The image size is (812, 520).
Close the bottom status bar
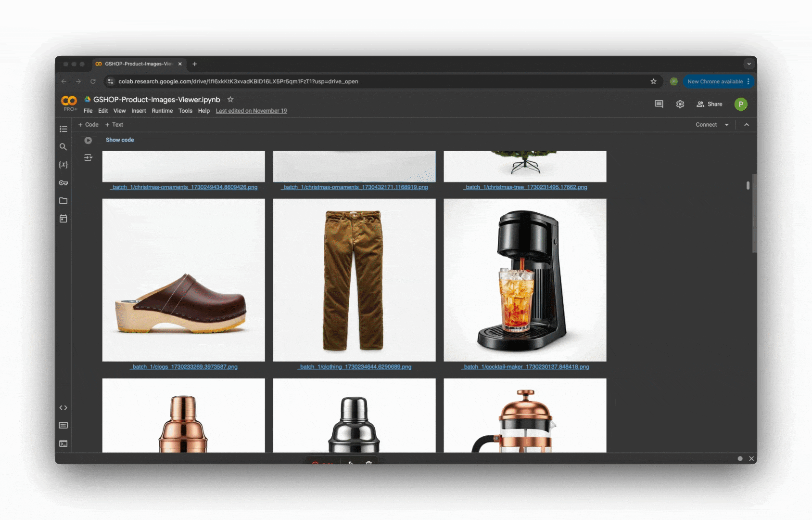pos(751,458)
